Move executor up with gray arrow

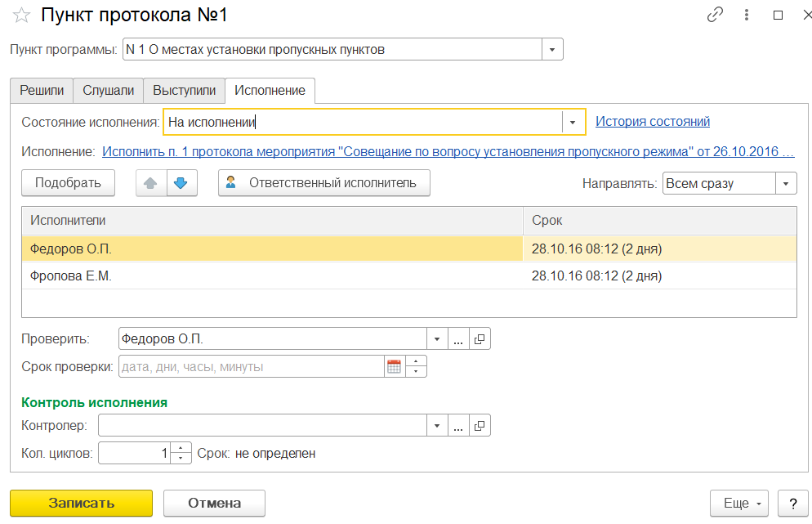pyautogui.click(x=151, y=183)
